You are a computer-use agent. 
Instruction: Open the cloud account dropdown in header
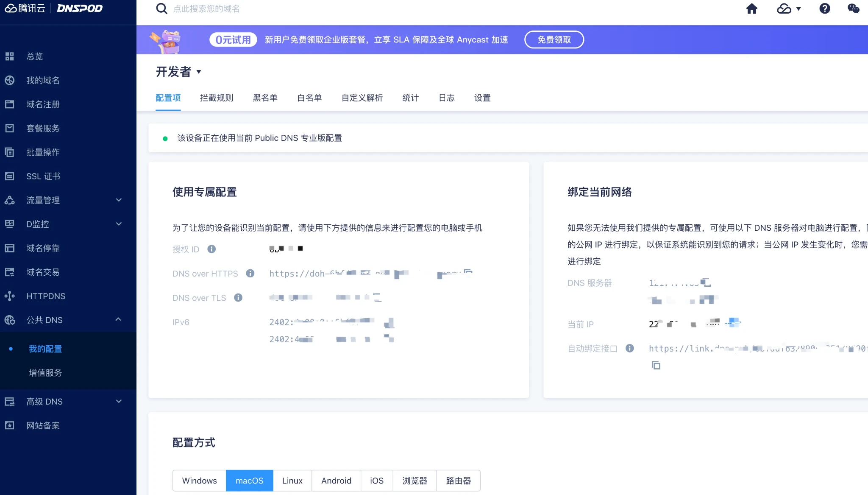788,9
